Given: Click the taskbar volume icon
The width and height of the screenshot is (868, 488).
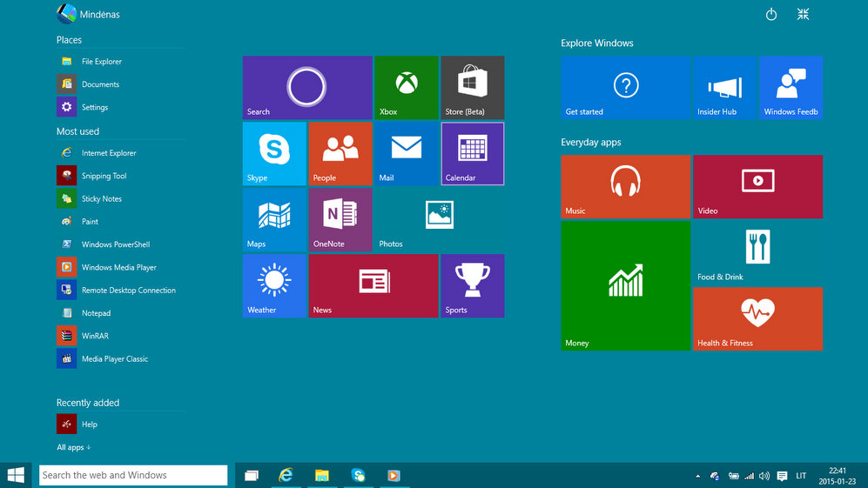Looking at the screenshot, I should 764,476.
